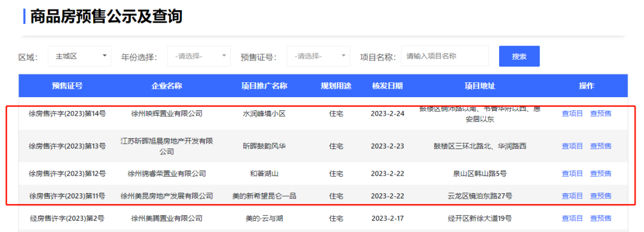Click company 徐州美昆房地产发展有限公司
Image resolution: width=644 pixels, height=232 pixels.
tap(167, 196)
